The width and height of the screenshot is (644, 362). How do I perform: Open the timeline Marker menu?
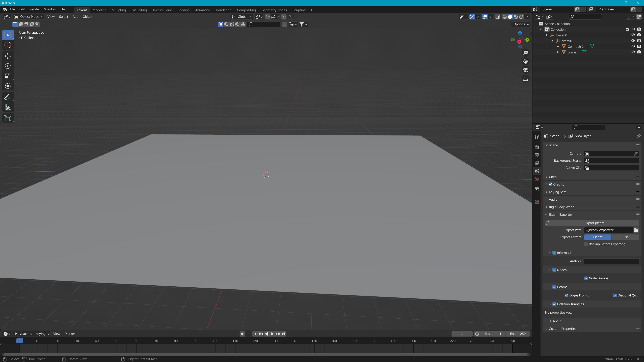click(x=70, y=334)
